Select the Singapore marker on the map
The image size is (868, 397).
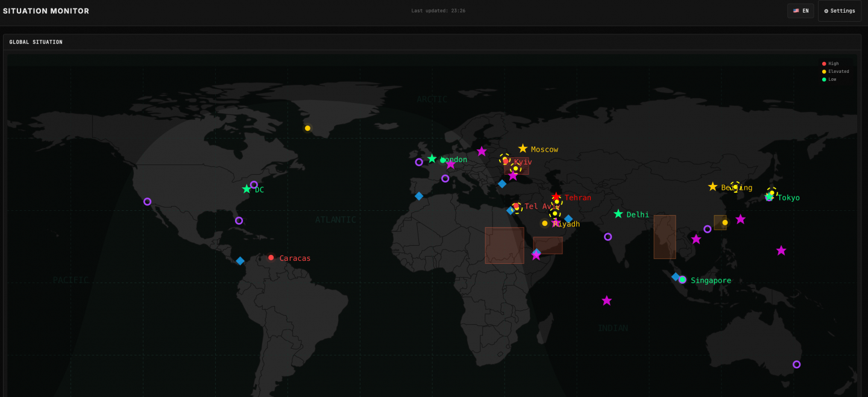[682, 280]
